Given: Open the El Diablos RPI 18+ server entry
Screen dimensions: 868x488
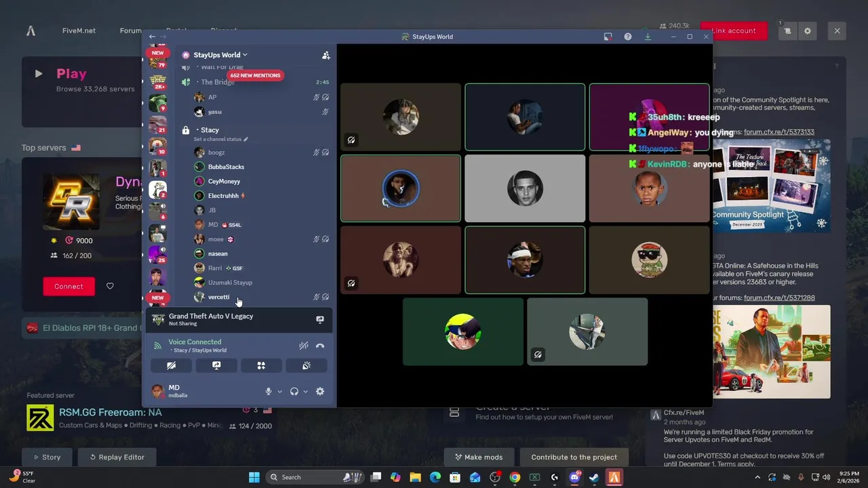Looking at the screenshot, I should click(83, 328).
